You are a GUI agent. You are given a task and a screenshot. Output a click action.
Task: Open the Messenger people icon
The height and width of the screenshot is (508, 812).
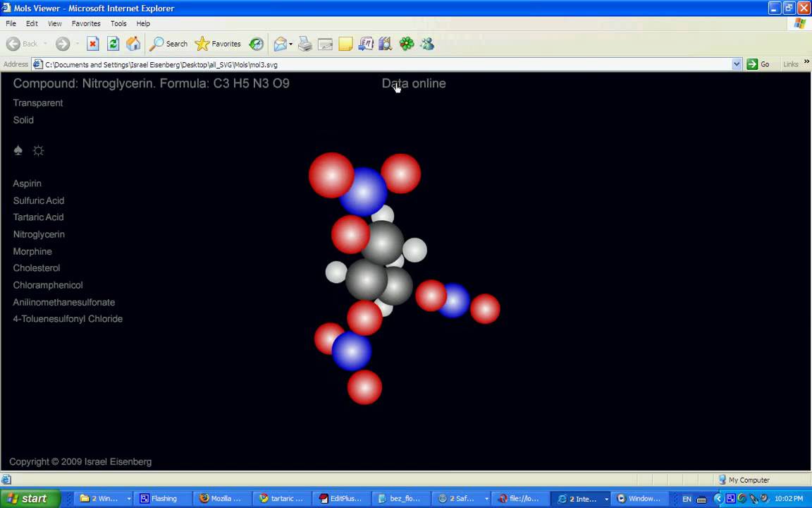pyautogui.click(x=427, y=44)
